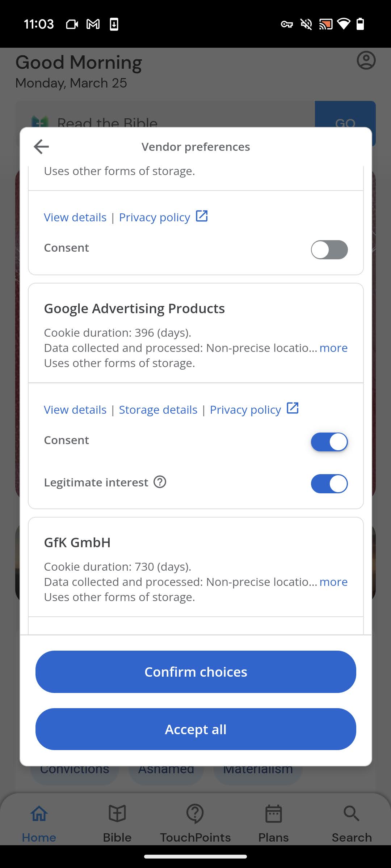Open View details of the top vendor
Image resolution: width=391 pixels, height=868 pixels.
tap(75, 217)
